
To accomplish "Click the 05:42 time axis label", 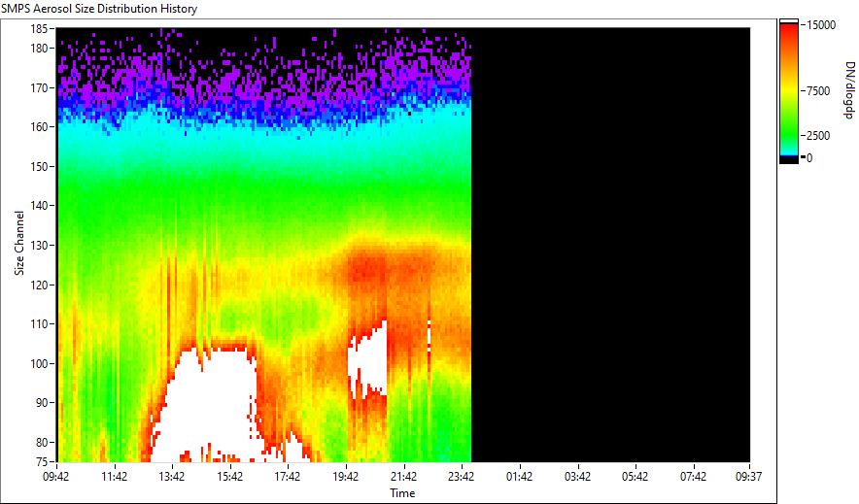I will [x=635, y=477].
